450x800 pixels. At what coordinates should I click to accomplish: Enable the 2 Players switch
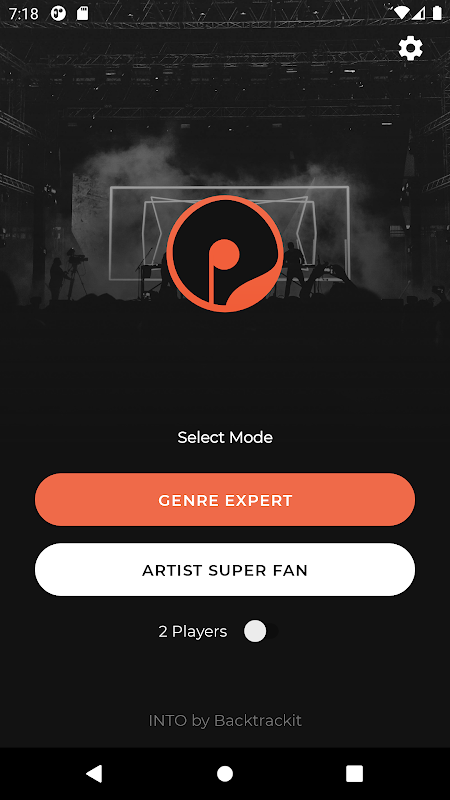click(x=260, y=632)
